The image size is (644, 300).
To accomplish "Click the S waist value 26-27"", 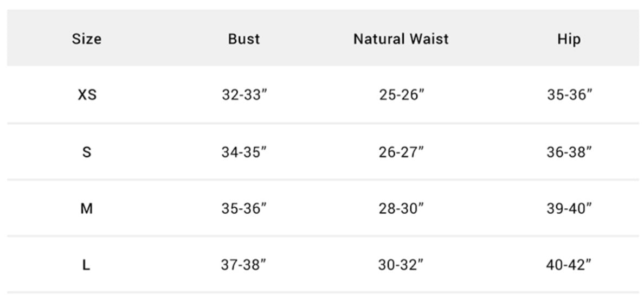I will [x=401, y=152].
